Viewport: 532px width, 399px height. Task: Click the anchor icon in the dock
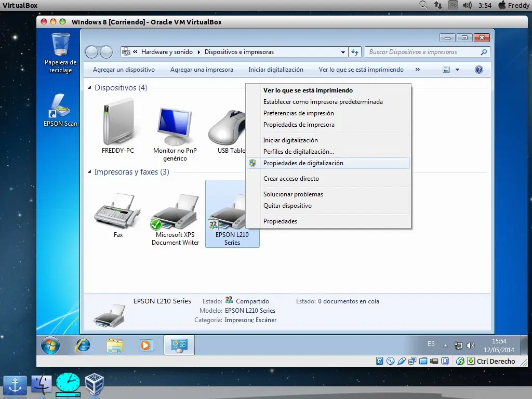(15, 385)
